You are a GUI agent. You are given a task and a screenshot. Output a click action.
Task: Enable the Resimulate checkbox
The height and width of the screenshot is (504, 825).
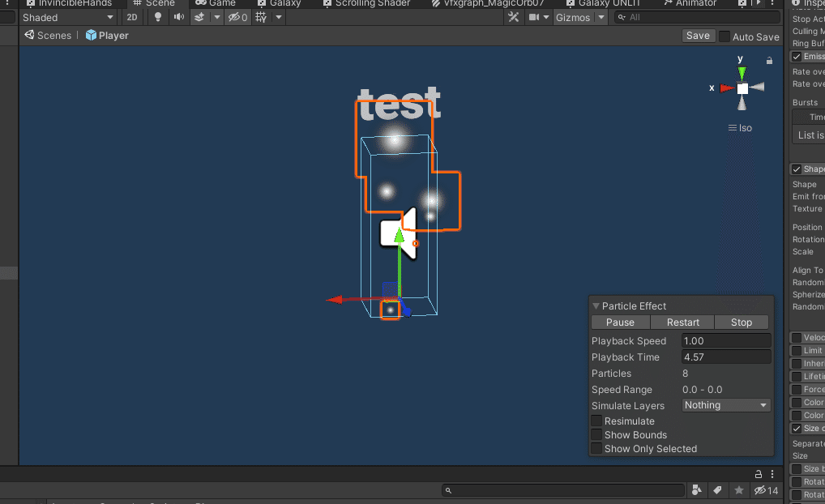(x=596, y=421)
